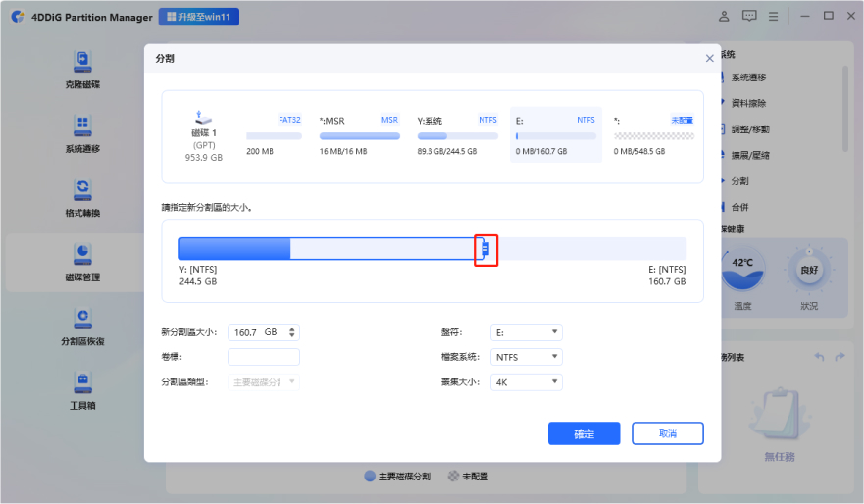Click the 4DDiG app logo
The height and width of the screenshot is (504, 864).
coord(18,17)
